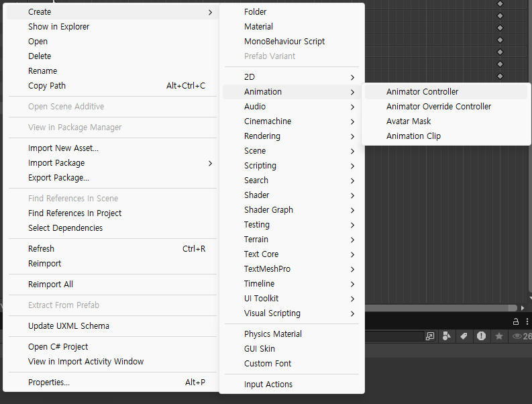The height and width of the screenshot is (404, 532).
Task: Expand the Import Package submenu arrow
Action: 211,163
